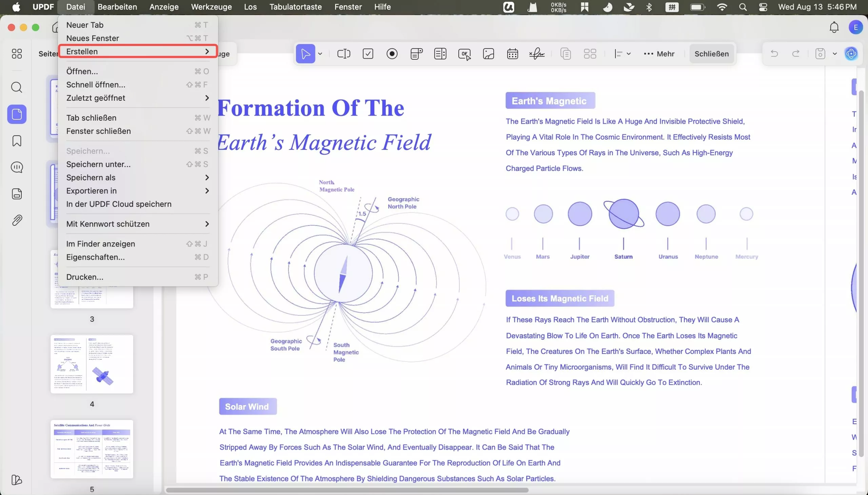Select the checkbox form field tool
The image size is (868, 495).
click(x=368, y=54)
